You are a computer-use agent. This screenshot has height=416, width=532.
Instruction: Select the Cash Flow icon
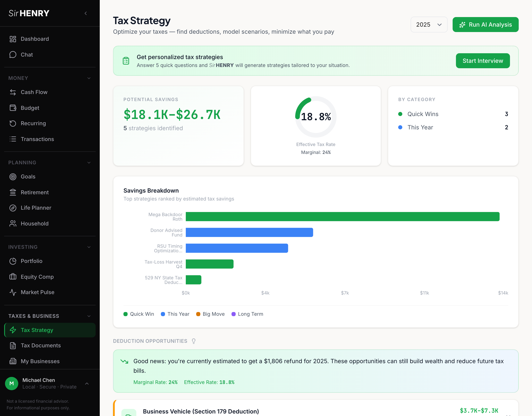tap(13, 92)
